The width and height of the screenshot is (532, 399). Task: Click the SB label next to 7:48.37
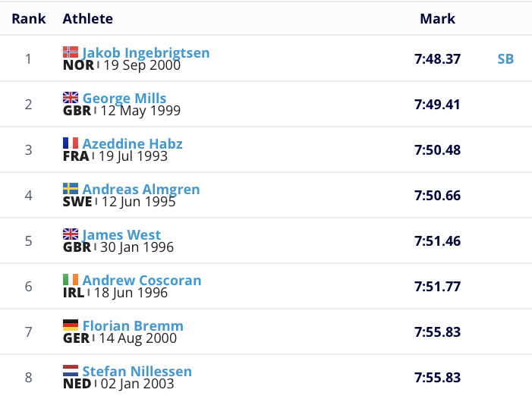pos(505,59)
